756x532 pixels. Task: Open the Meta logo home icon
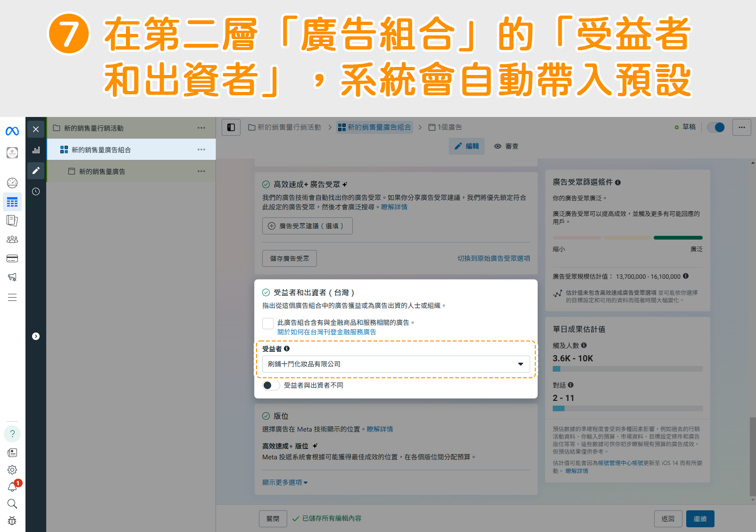pyautogui.click(x=12, y=131)
